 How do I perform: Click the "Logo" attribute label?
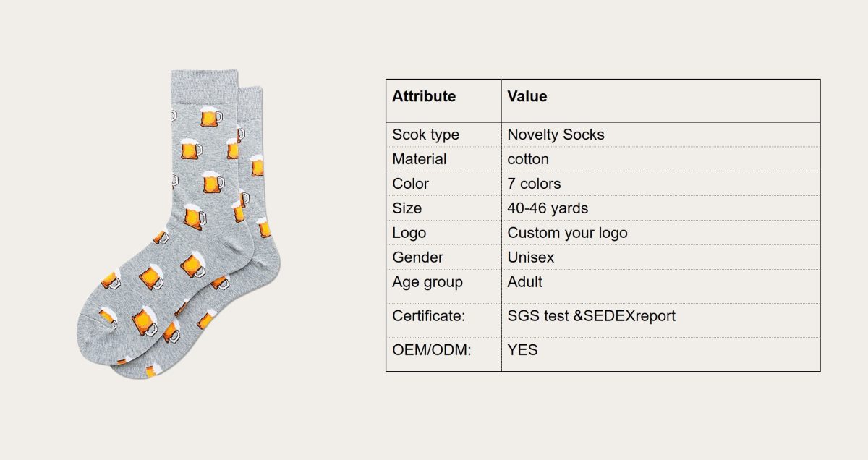(x=409, y=233)
